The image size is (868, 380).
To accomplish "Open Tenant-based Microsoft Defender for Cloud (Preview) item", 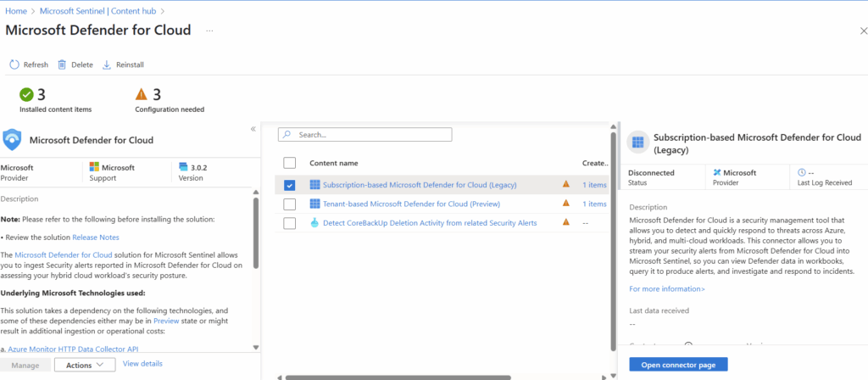I will pos(411,204).
